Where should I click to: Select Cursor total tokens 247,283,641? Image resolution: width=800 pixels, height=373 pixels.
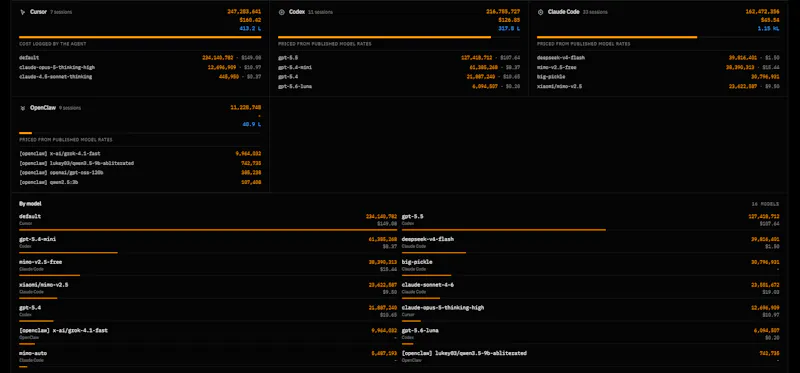(x=244, y=11)
